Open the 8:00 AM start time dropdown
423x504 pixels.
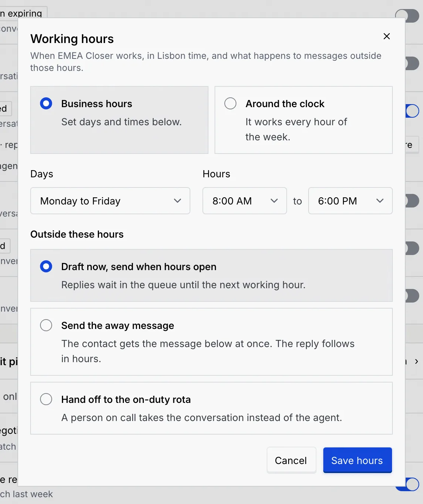point(245,201)
